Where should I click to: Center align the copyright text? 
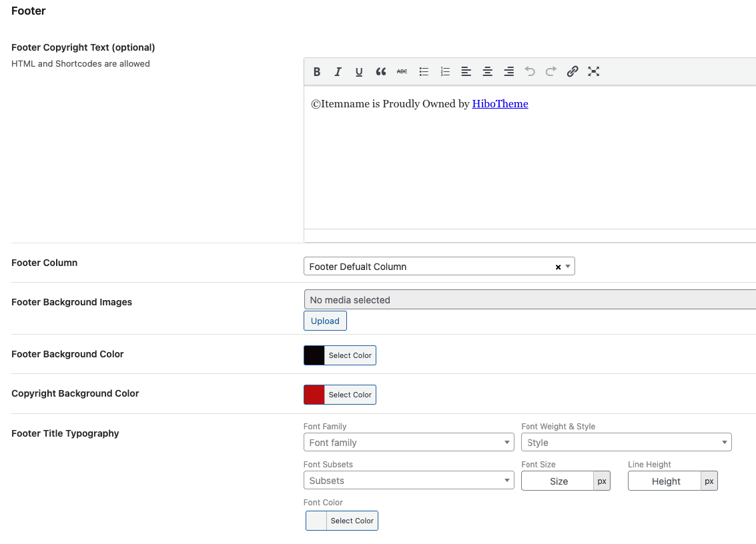pos(488,72)
